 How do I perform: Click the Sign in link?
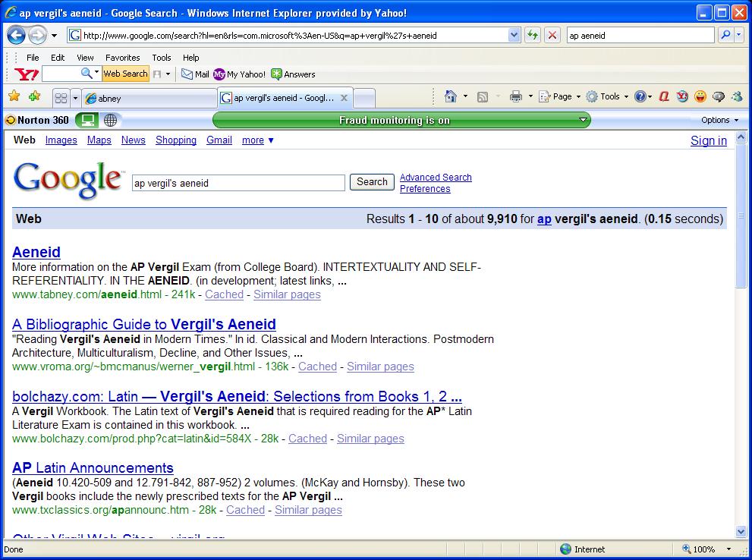(x=708, y=140)
